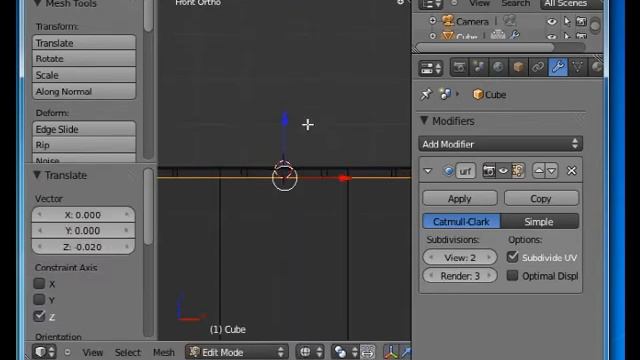Viewport: 640px width, 360px height.
Task: Click the 3D manipulator toggle icon in the header
Action: tap(391, 352)
